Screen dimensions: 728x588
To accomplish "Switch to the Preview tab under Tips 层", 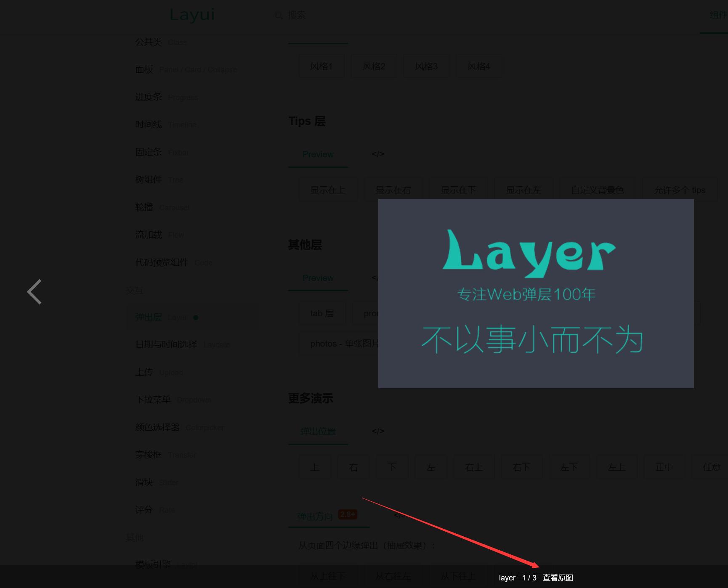I will point(318,154).
